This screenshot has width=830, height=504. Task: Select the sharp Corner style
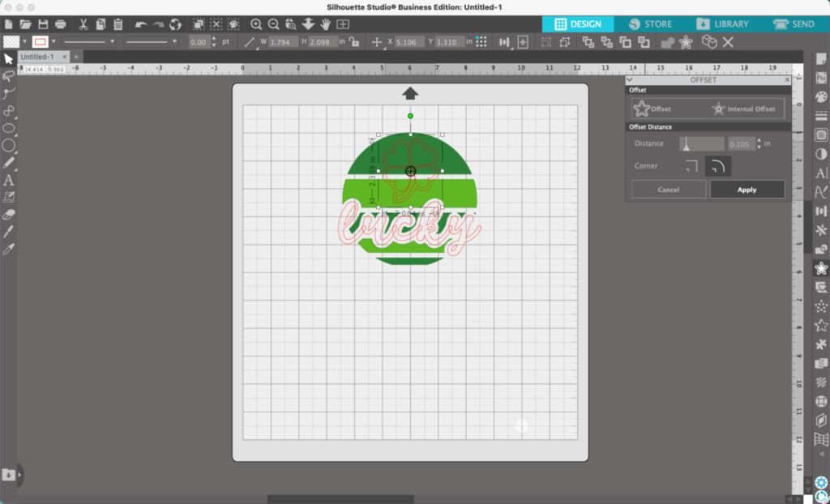point(691,166)
